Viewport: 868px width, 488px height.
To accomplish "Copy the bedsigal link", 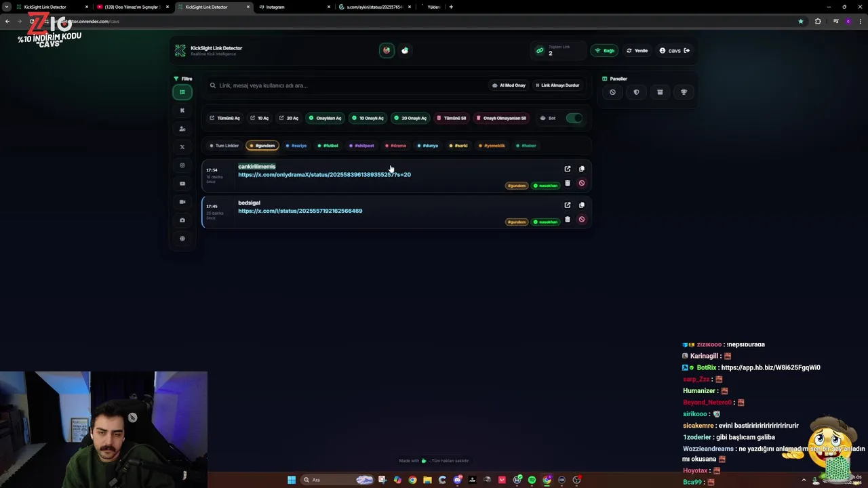I will [x=581, y=205].
